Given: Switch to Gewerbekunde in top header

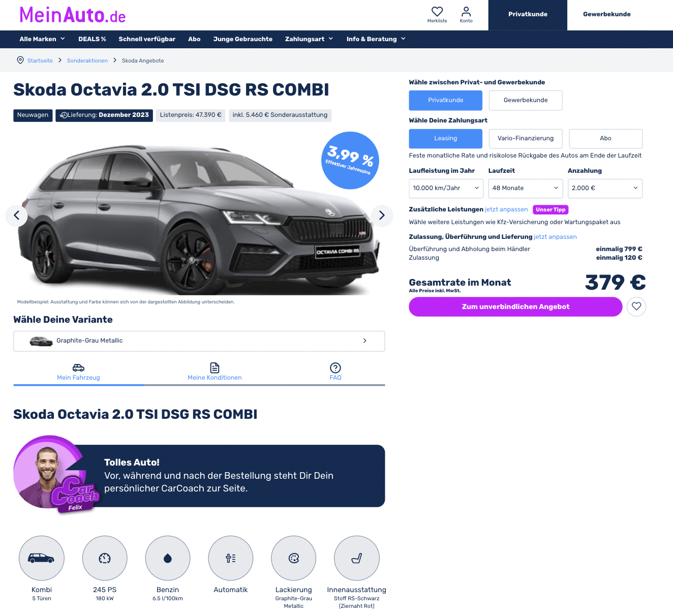Looking at the screenshot, I should click(x=607, y=15).
